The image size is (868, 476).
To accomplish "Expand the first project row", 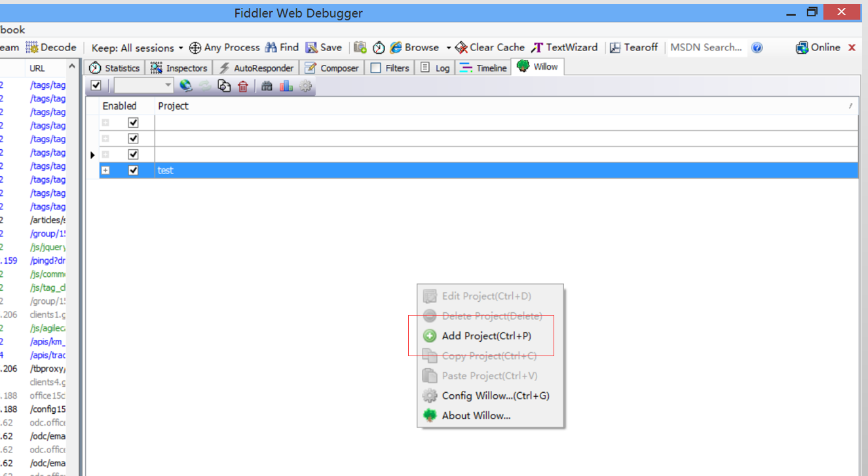I will pyautogui.click(x=105, y=122).
